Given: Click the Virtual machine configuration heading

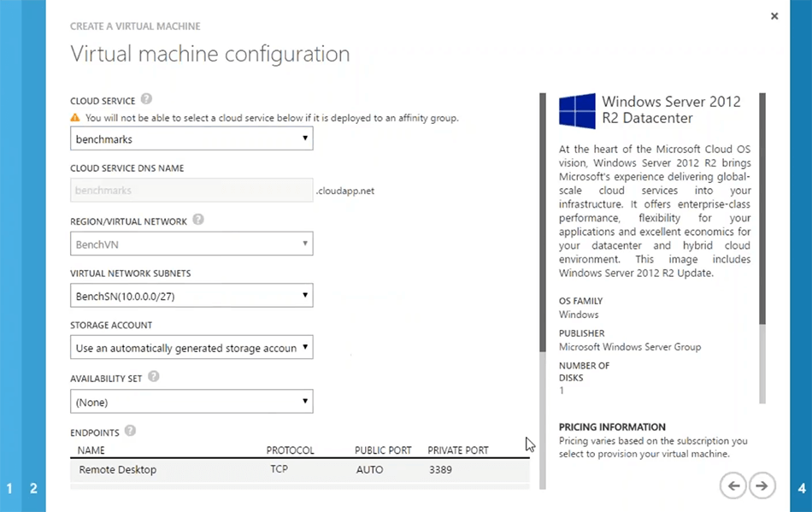Looking at the screenshot, I should point(210,54).
